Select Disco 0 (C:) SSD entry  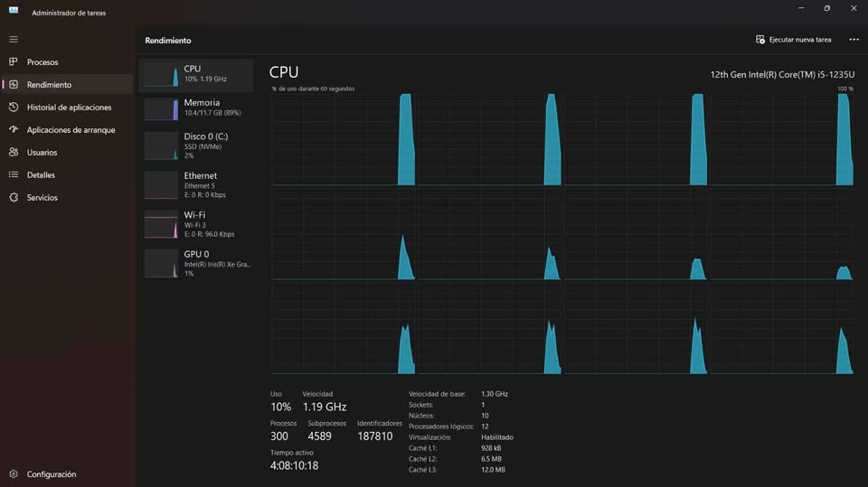coord(196,146)
